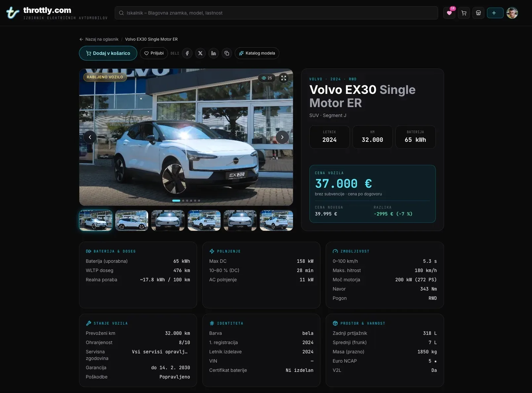Click the Polnjenje lightning icon

(212, 251)
